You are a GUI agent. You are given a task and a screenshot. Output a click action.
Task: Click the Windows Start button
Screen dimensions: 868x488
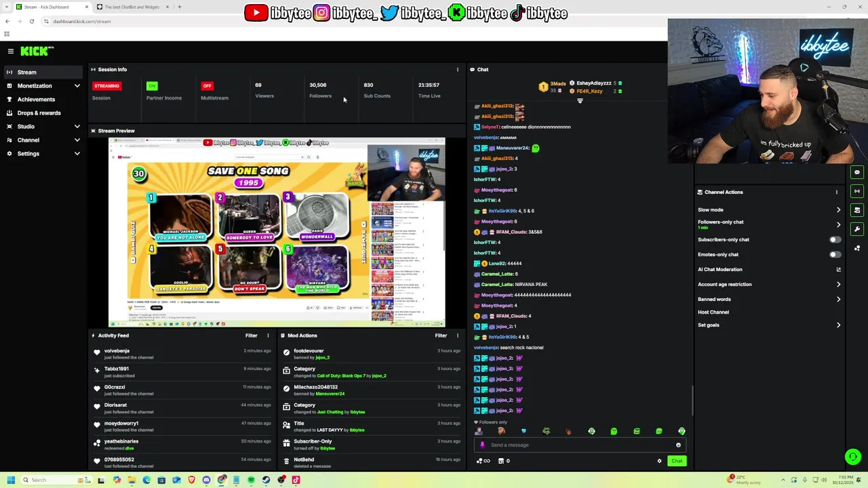tap(10, 480)
